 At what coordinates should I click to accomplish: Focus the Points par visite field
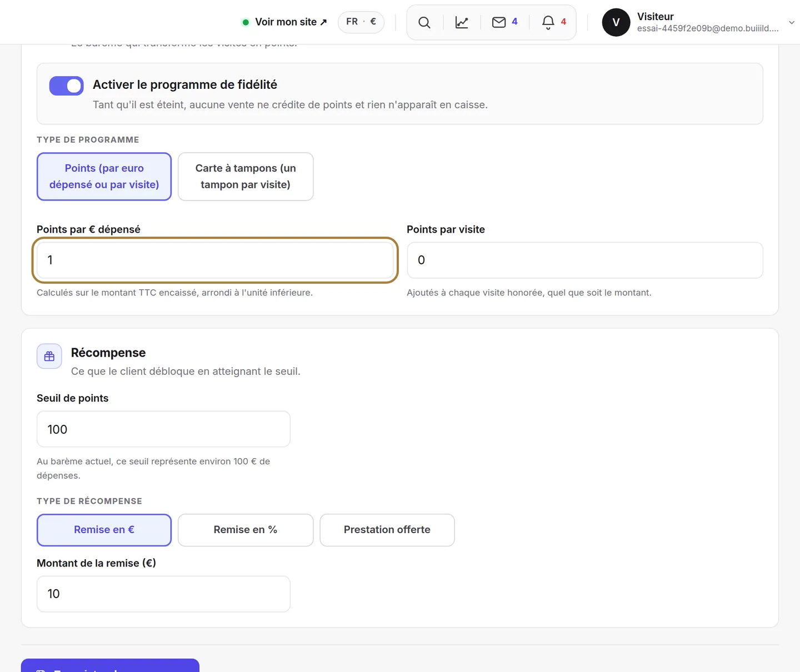tap(585, 260)
